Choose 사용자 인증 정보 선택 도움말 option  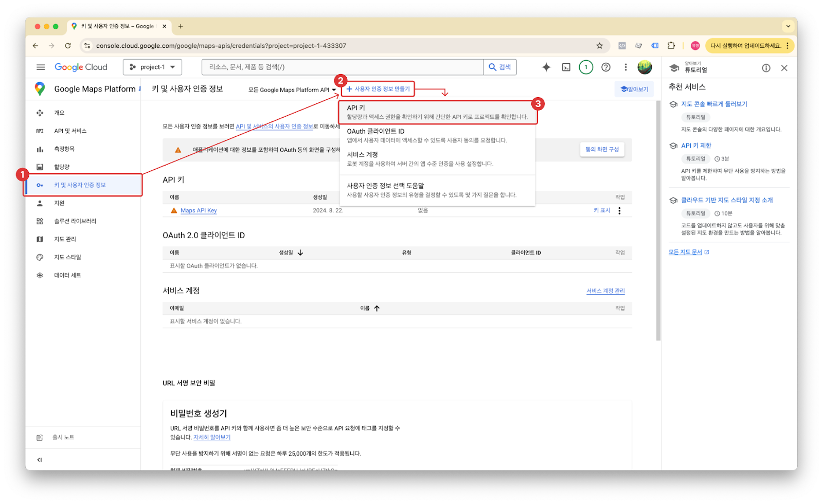click(437, 190)
